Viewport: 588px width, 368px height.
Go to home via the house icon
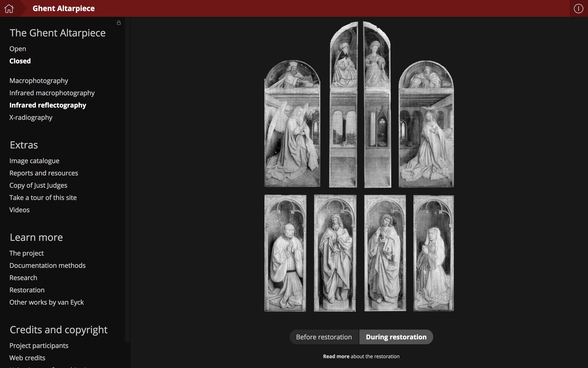9,9
